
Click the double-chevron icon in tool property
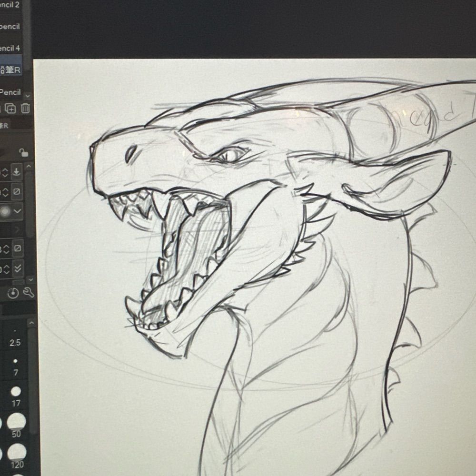18,268
